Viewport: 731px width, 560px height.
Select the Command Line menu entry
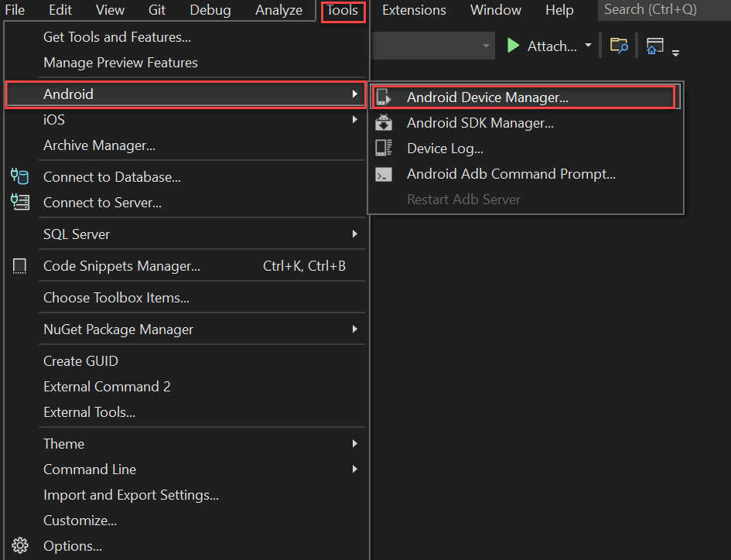coord(186,469)
